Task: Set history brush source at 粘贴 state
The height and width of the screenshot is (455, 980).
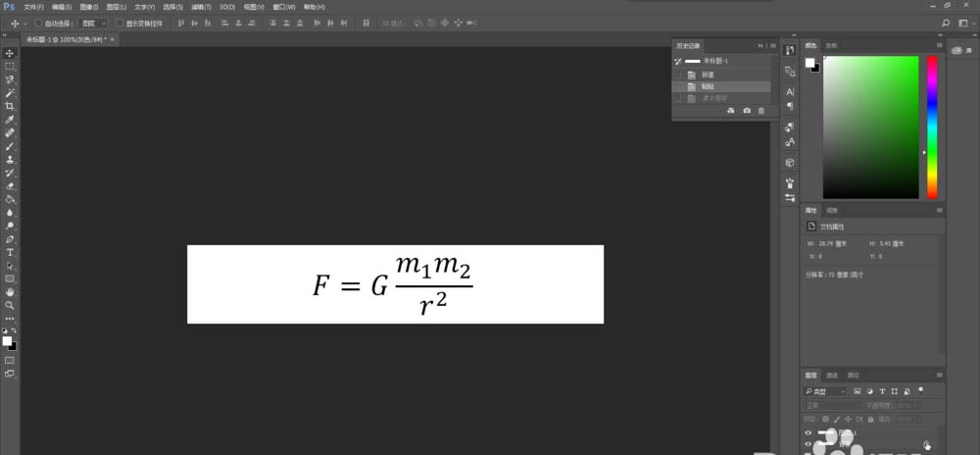Action: pyautogui.click(x=679, y=87)
